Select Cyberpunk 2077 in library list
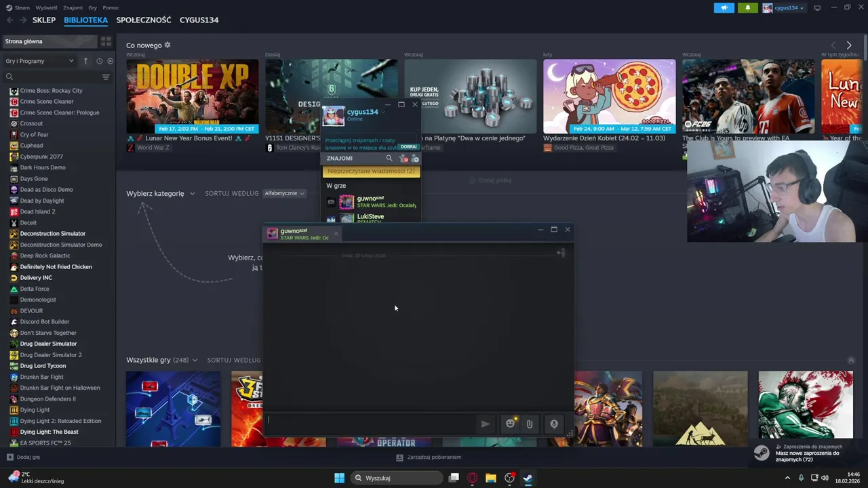Screen dimensions: 868x488 point(41,157)
